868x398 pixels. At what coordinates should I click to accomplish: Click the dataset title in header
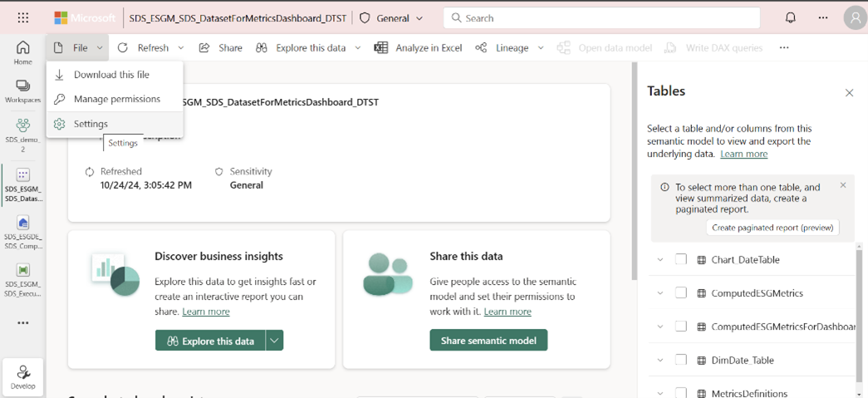[x=238, y=18]
